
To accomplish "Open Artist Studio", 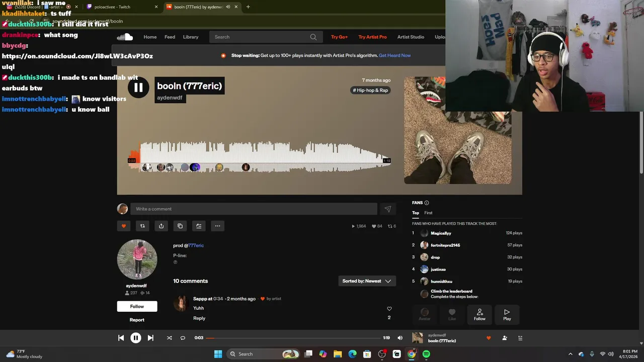I will click(x=411, y=37).
